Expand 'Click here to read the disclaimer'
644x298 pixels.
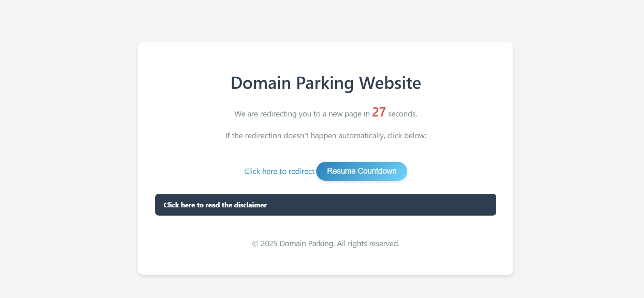(x=325, y=205)
